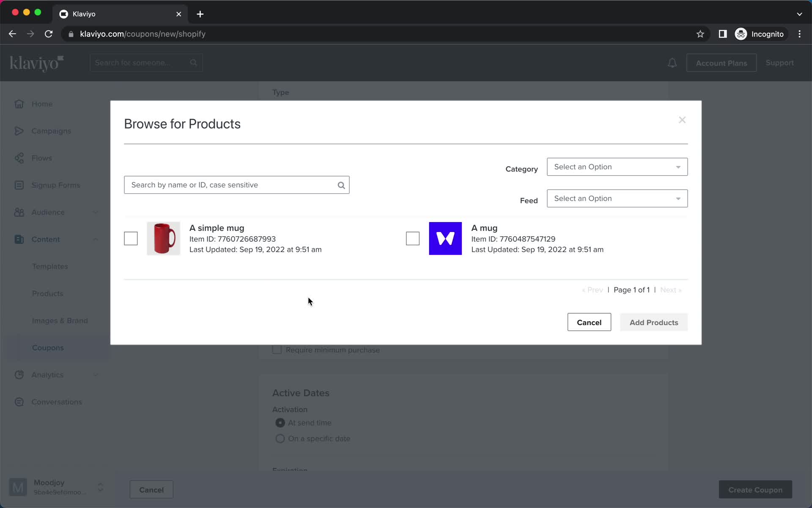The height and width of the screenshot is (508, 812).
Task: Click the Cancel button
Action: pyautogui.click(x=589, y=322)
